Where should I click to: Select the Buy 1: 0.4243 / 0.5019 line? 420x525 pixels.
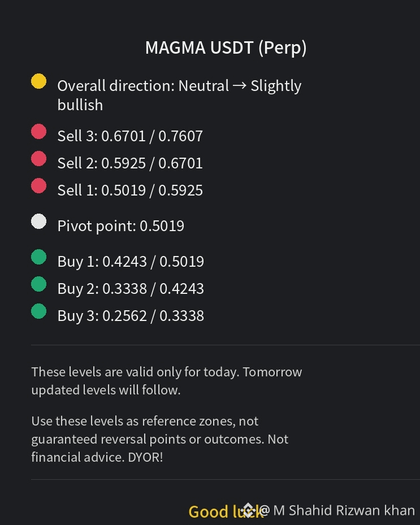pos(131,262)
